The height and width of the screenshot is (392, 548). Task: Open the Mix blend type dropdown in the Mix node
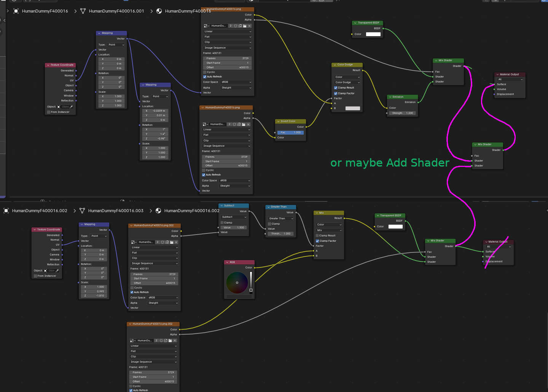(x=329, y=230)
